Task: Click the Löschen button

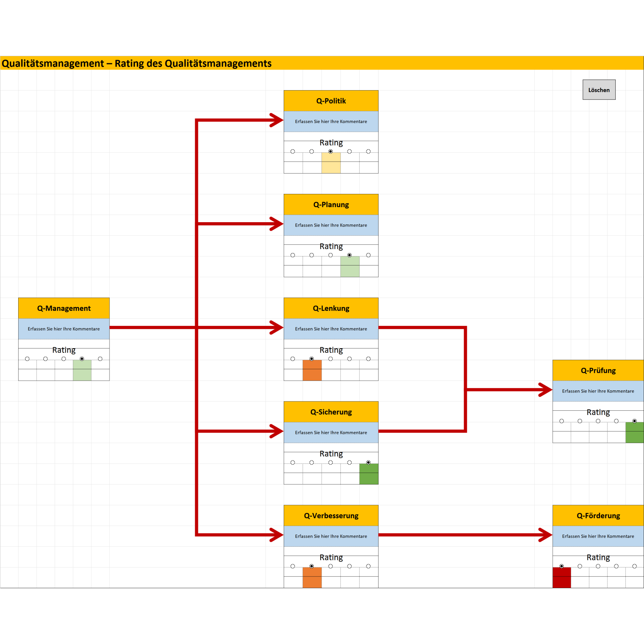Action: pyautogui.click(x=599, y=90)
